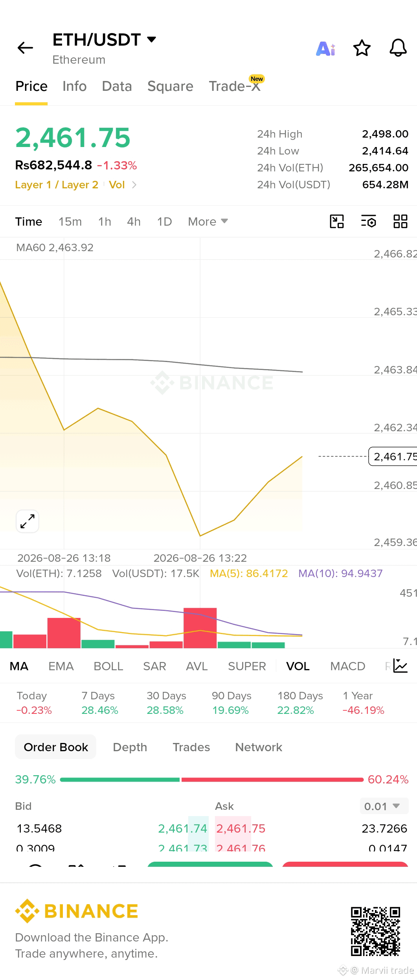Tap the 1 Year -46.19% performance
417x980 pixels.
pyautogui.click(x=363, y=703)
